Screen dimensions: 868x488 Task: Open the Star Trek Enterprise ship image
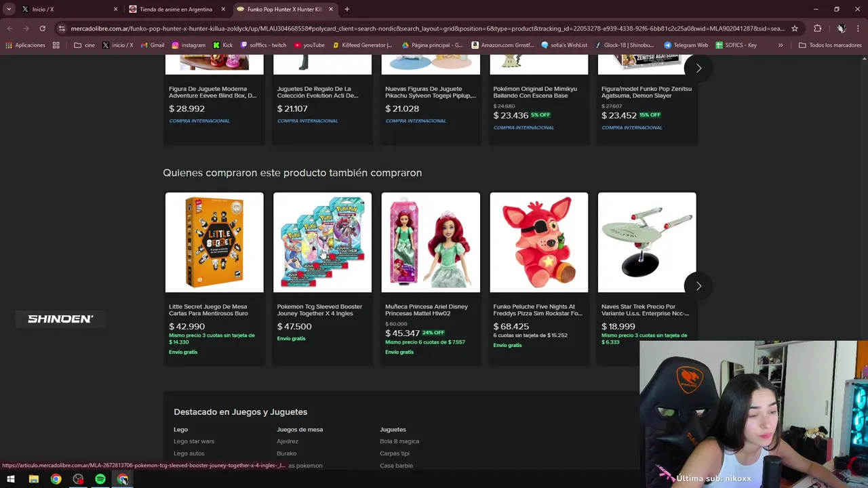[x=647, y=243]
